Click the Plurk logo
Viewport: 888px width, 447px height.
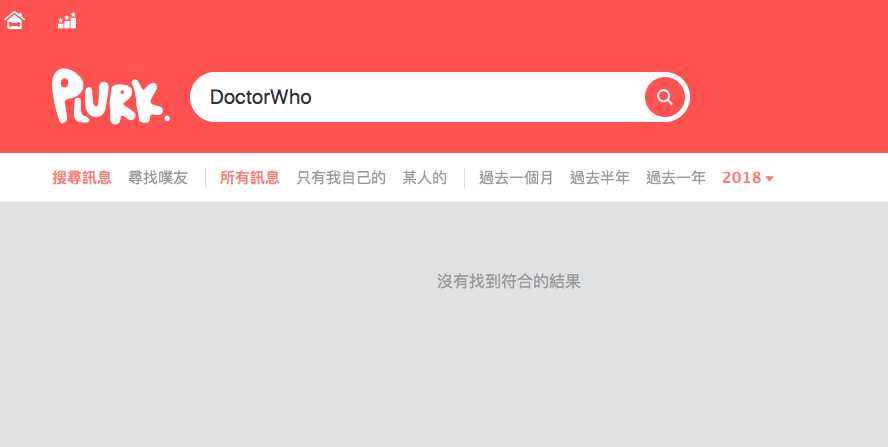click(110, 96)
